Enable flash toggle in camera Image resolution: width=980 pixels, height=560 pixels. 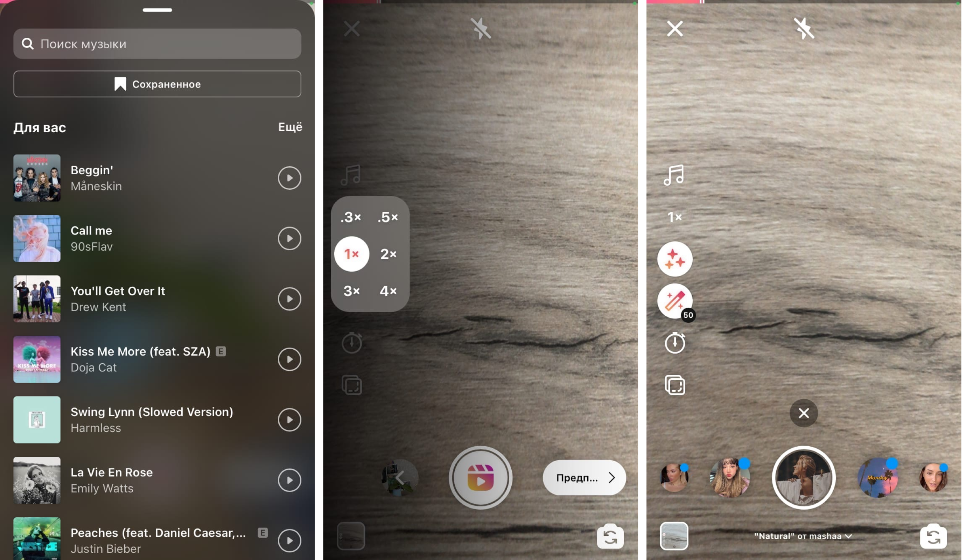(x=481, y=28)
